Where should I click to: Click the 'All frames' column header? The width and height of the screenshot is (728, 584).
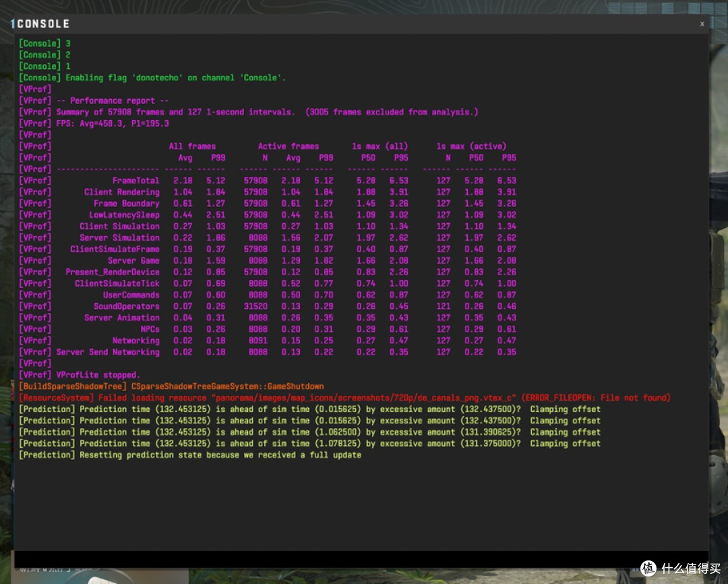click(192, 146)
